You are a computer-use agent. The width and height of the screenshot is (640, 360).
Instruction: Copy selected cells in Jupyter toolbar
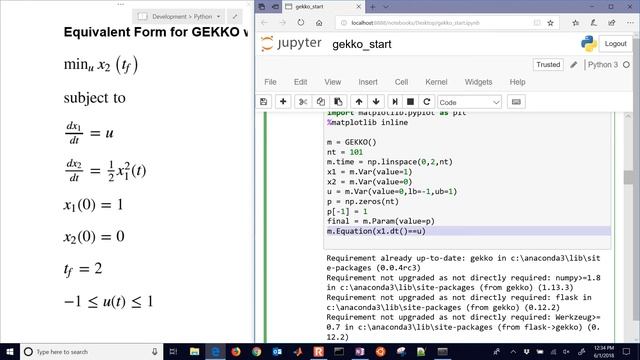[x=321, y=102]
